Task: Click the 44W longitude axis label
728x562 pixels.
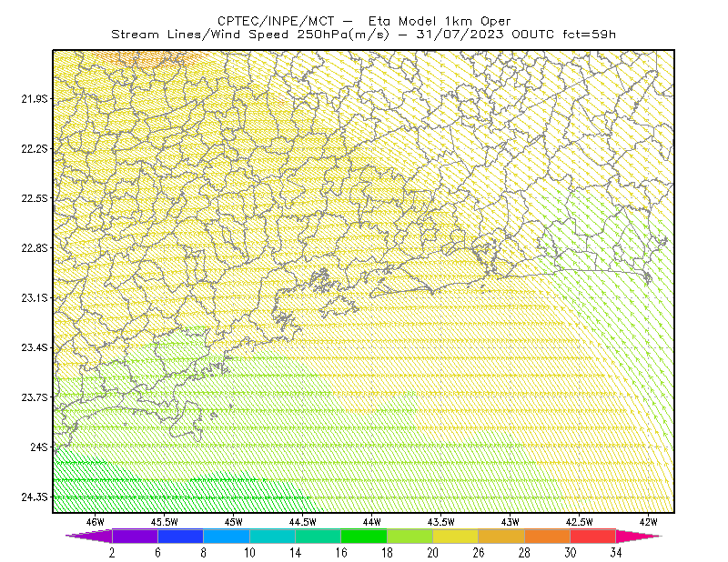Action: coord(372,522)
